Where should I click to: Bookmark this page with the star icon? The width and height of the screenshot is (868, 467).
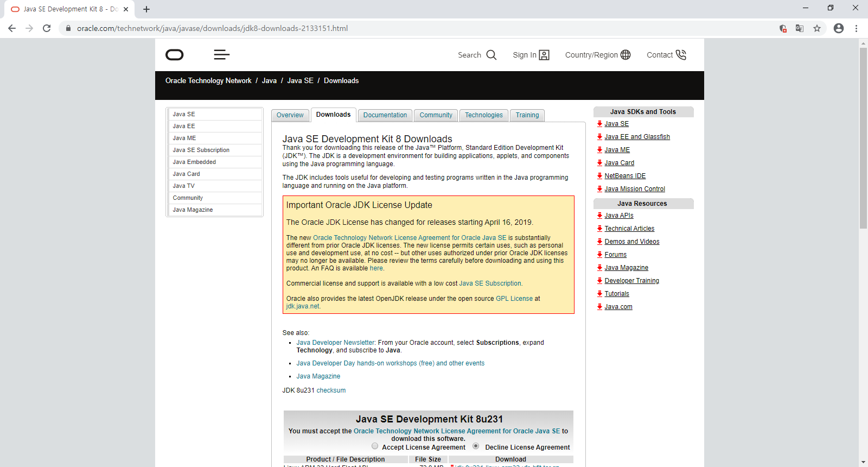(817, 28)
